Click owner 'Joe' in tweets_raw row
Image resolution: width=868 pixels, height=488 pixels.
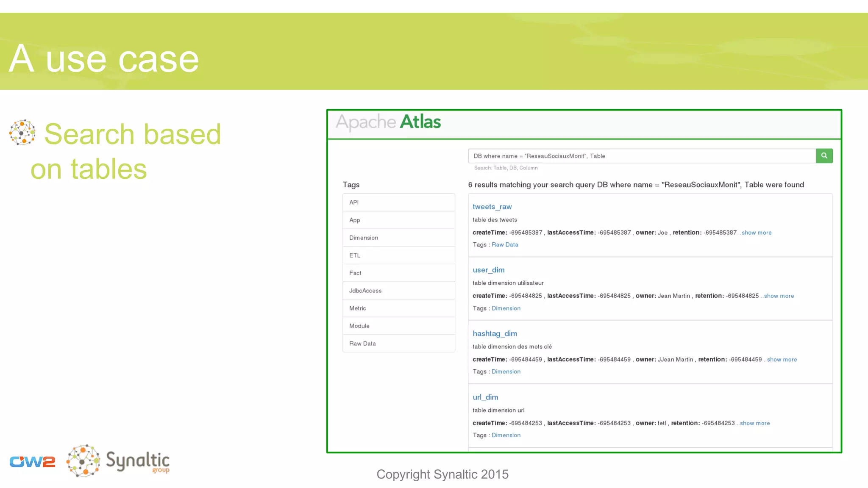pos(662,233)
